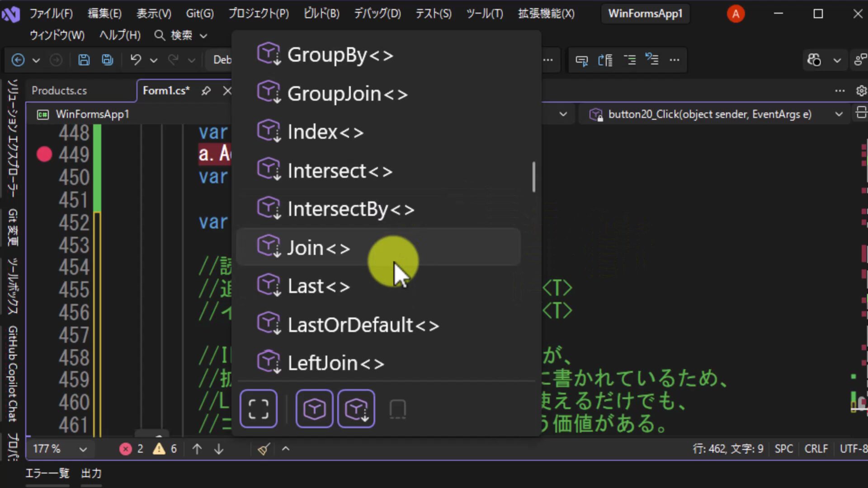The image size is (868, 488).
Task: Click the 検索 search box
Action: tap(181, 35)
